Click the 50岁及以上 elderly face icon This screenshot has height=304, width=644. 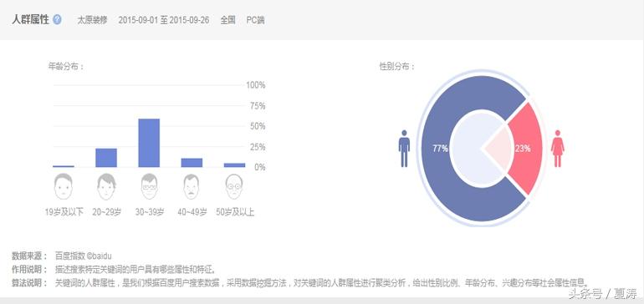(x=234, y=187)
